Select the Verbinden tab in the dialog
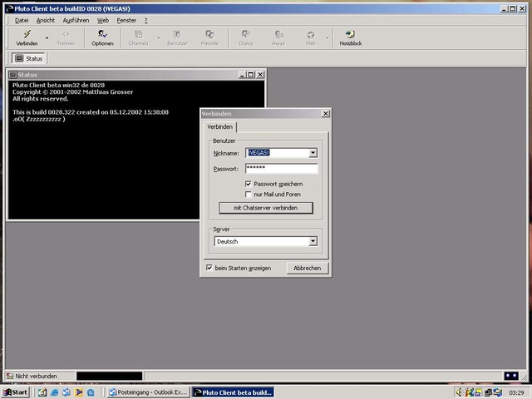 219,126
